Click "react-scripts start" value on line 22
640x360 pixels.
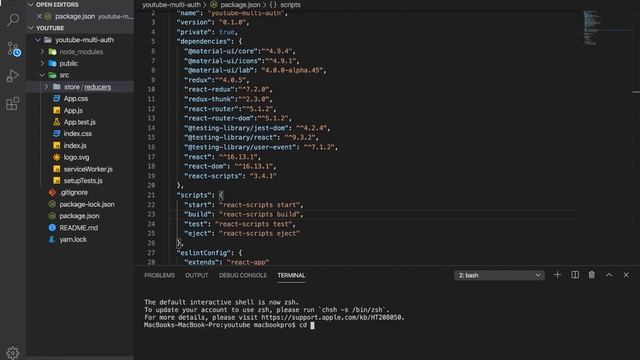pos(260,204)
